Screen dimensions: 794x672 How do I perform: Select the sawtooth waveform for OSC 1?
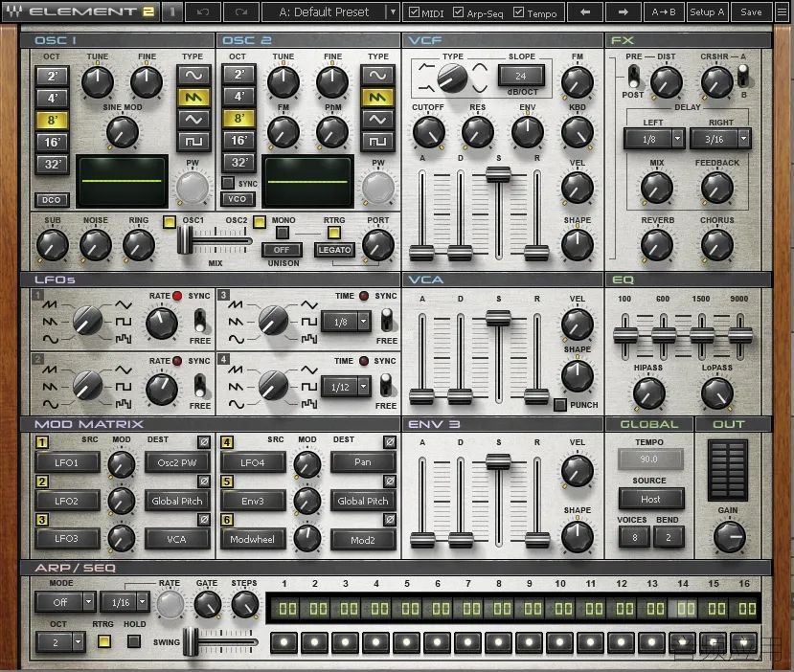193,97
